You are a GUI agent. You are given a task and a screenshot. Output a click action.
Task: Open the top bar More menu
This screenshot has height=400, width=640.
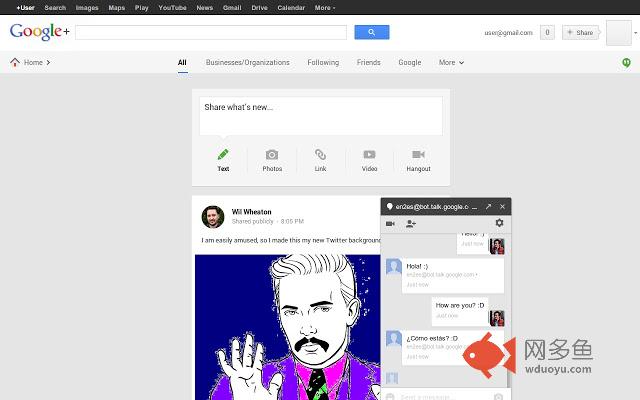324,8
